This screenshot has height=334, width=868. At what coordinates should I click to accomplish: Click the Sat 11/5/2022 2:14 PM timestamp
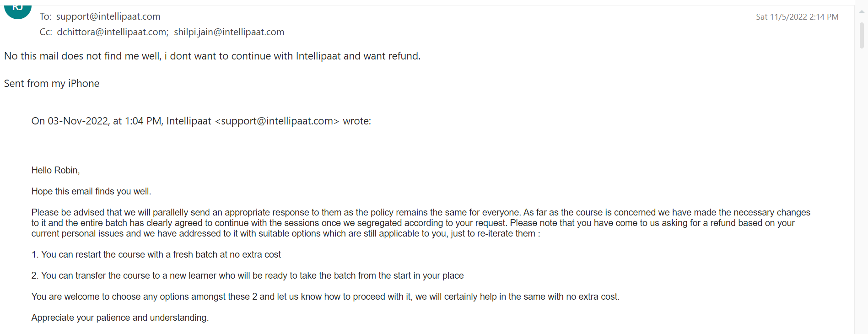(x=797, y=17)
